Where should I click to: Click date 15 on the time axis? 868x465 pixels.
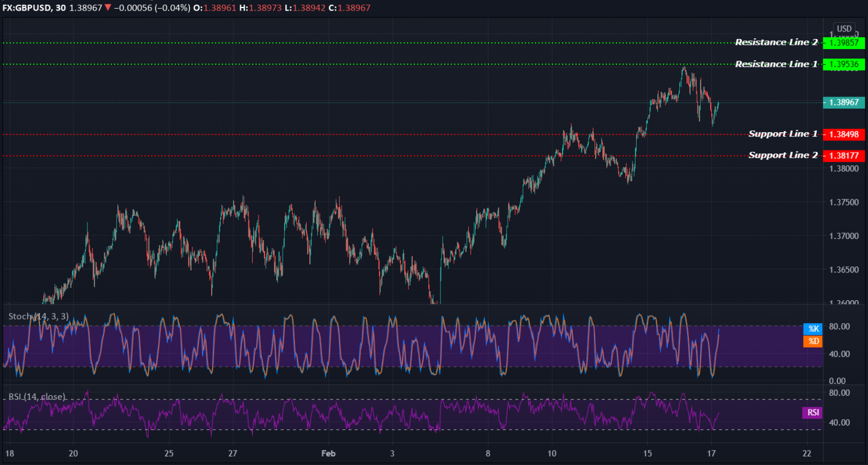tap(647, 453)
